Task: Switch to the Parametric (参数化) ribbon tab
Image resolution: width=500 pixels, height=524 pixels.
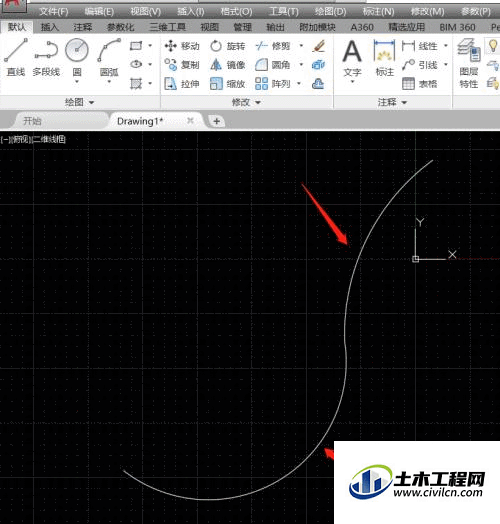Action: coord(120,27)
